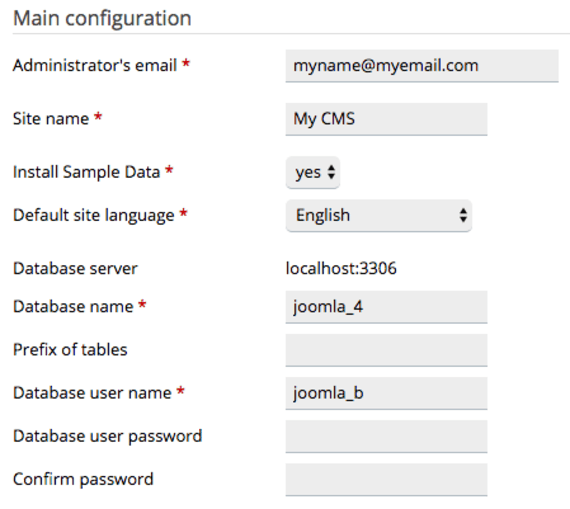This screenshot has width=570, height=509.
Task: Select the Confirm password input box
Action: 386,480
